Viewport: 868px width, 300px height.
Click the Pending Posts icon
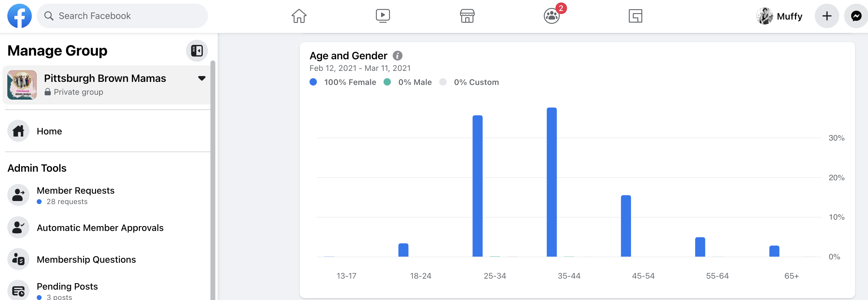tap(19, 290)
